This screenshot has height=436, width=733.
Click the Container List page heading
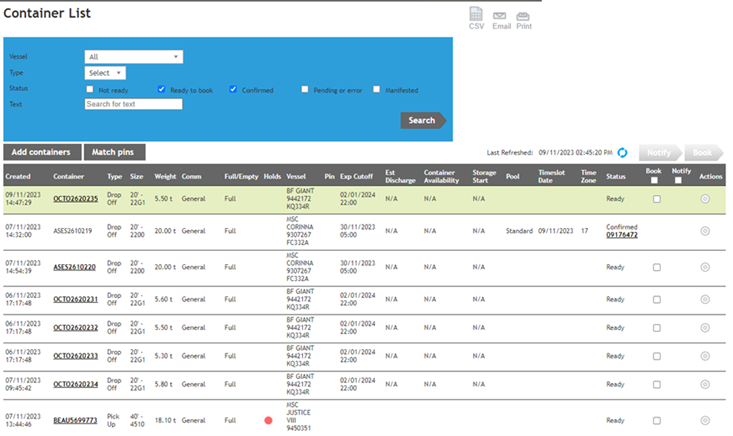[x=47, y=13]
